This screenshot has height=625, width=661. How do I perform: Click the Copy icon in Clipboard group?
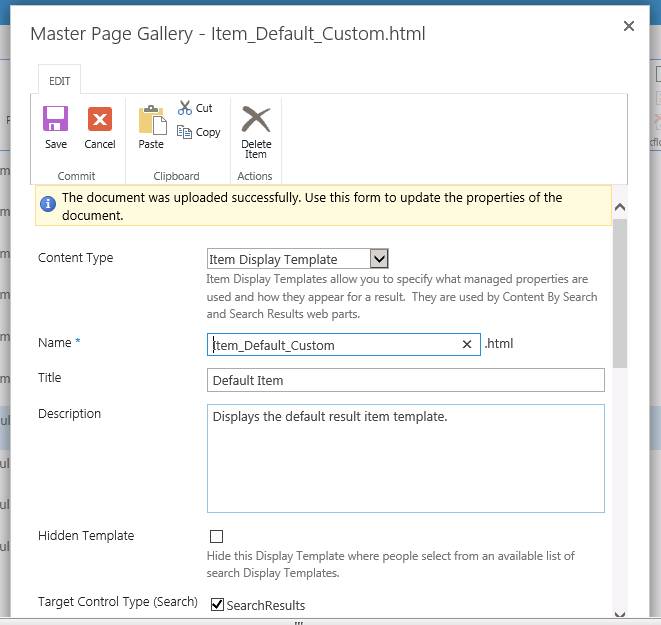(186, 132)
